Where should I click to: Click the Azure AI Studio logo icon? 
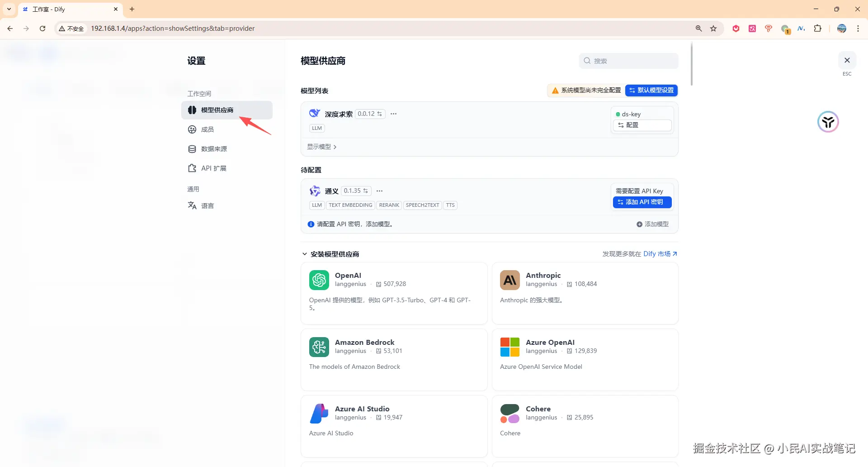319,414
